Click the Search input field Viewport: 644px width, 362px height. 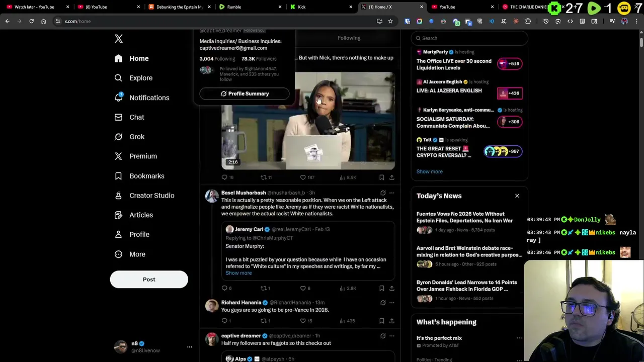[469, 38]
